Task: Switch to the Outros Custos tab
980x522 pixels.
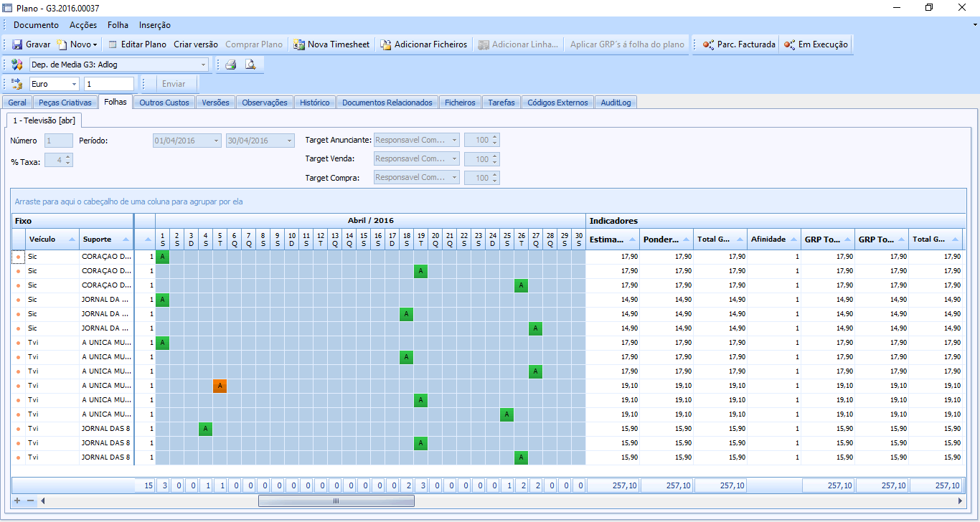Action: (164, 103)
